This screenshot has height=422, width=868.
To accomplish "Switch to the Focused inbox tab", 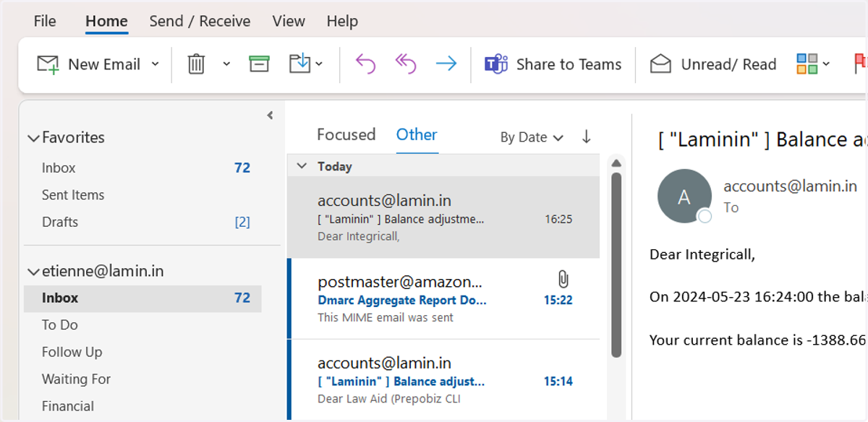I will click(346, 134).
